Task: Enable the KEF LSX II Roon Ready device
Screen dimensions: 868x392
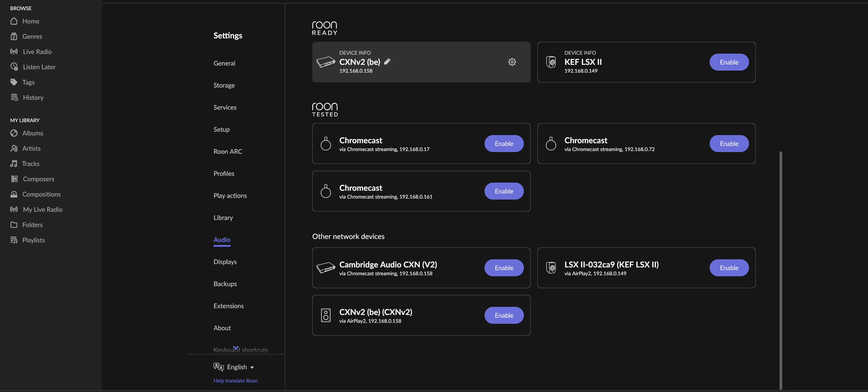Action: (x=729, y=62)
